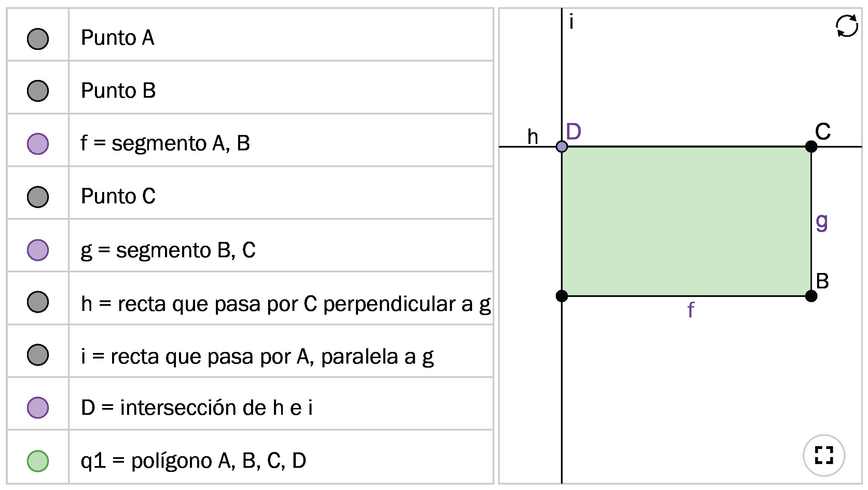Click point C on the rectangle

point(811,147)
